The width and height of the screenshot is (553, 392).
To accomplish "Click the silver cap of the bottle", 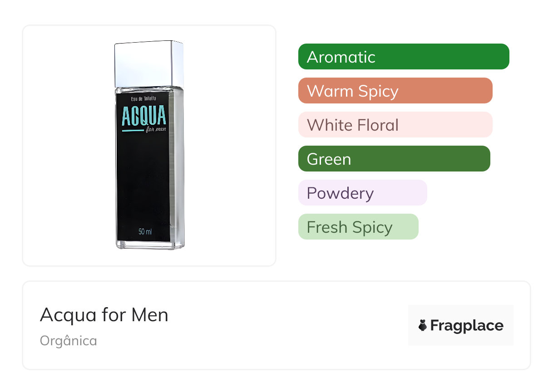I will 149,64.
